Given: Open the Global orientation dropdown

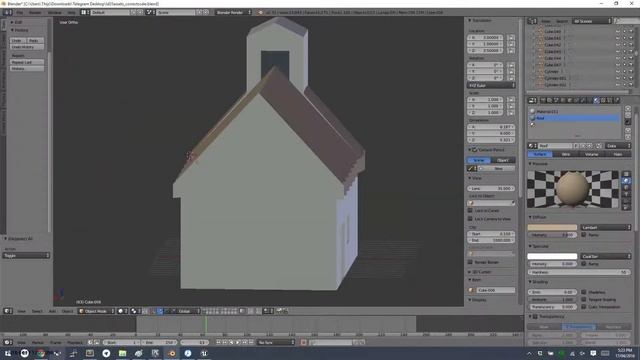Looking at the screenshot, I should point(188,311).
